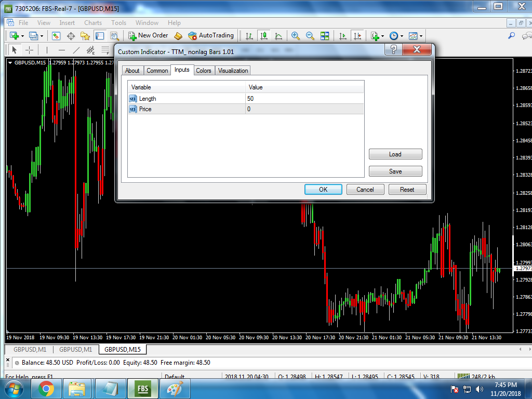Expand the Periods dropdown arrow
This screenshot has width=532, height=399.
click(402, 36)
